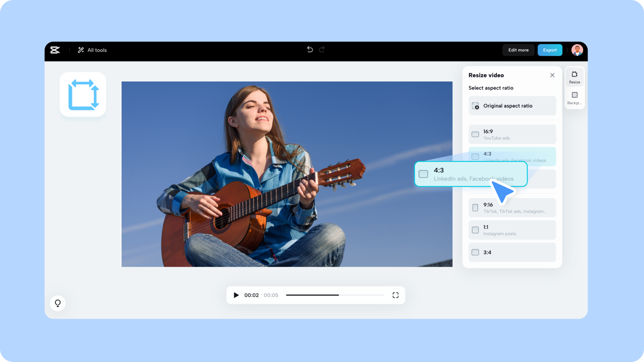
Task: Switch to the Resize tab in the sidebar
Action: pyautogui.click(x=575, y=77)
